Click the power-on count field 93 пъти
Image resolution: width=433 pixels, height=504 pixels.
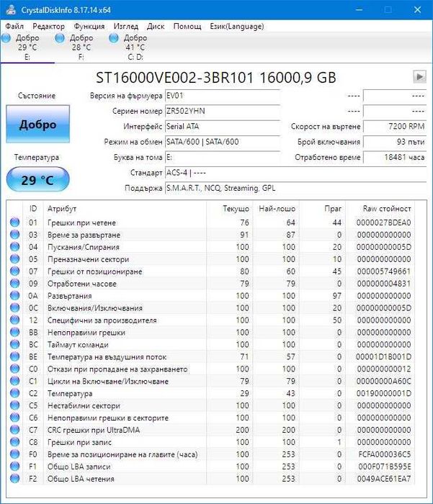(x=395, y=142)
